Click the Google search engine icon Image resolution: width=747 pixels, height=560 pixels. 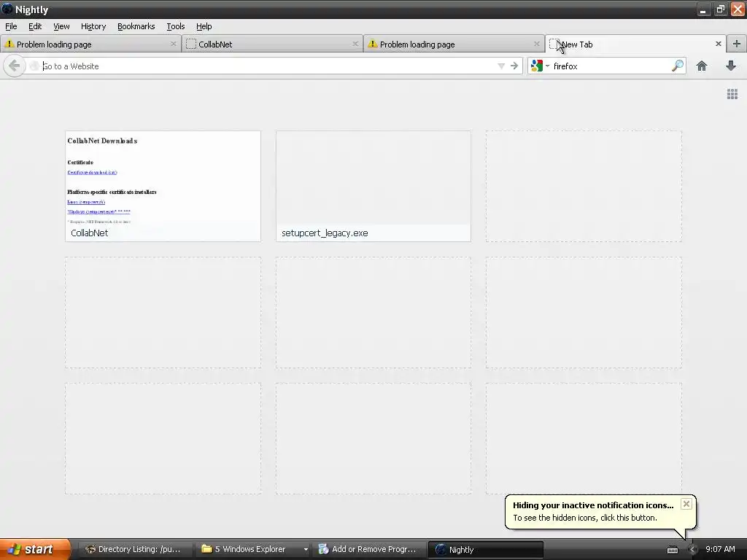[537, 66]
